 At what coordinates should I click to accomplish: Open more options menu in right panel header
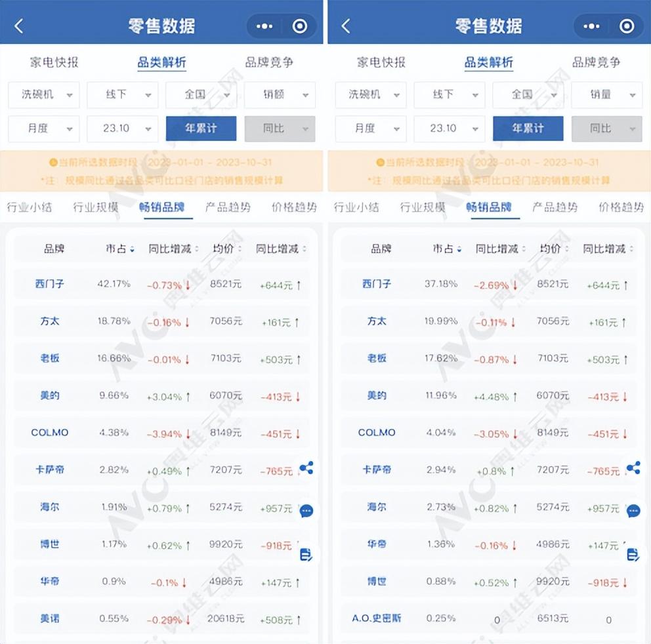click(x=591, y=26)
